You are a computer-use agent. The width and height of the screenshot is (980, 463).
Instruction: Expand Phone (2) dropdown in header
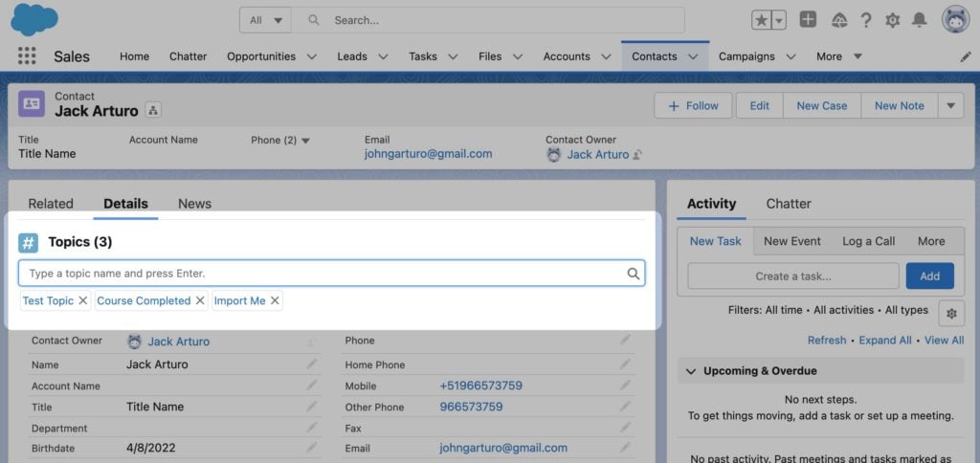click(305, 141)
